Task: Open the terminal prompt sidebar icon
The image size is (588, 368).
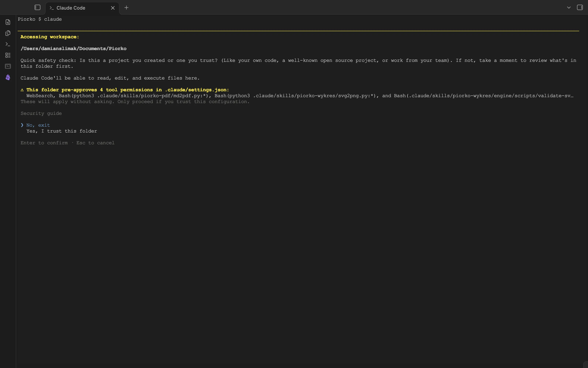Action: click(8, 44)
